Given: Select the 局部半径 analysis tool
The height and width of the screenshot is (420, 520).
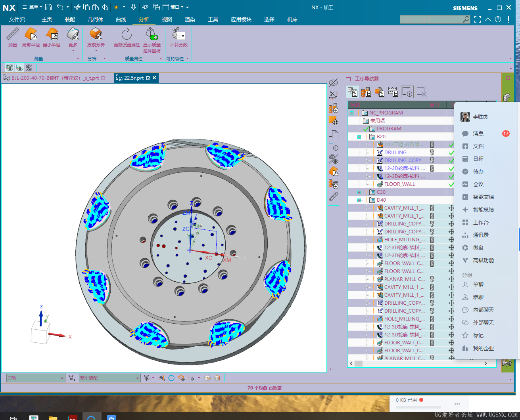Looking at the screenshot, I should 31,38.
